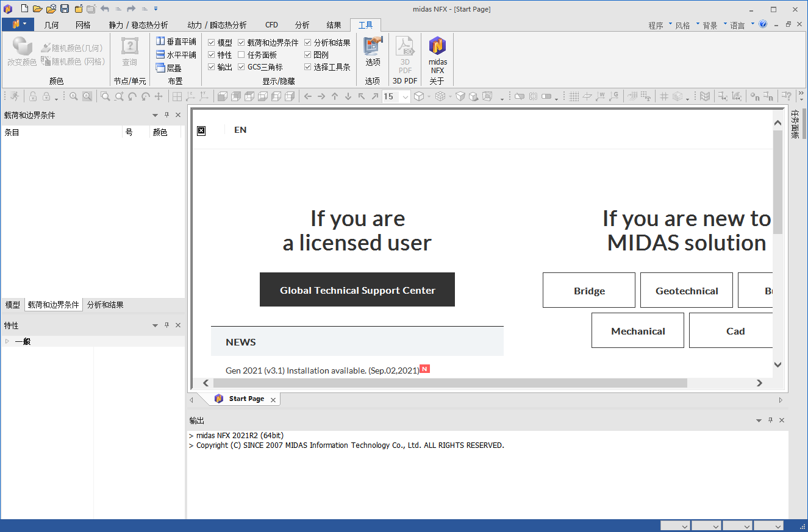
Task: Open the 选项 options icon in ribbon
Action: coord(373,52)
